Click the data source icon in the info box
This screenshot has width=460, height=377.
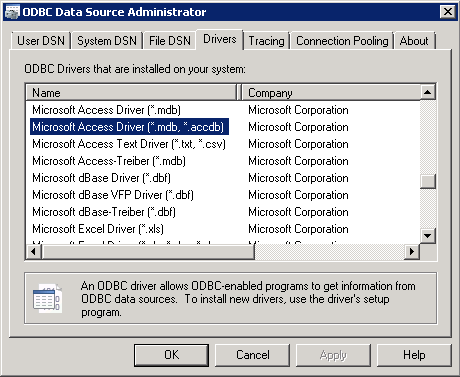[47, 298]
